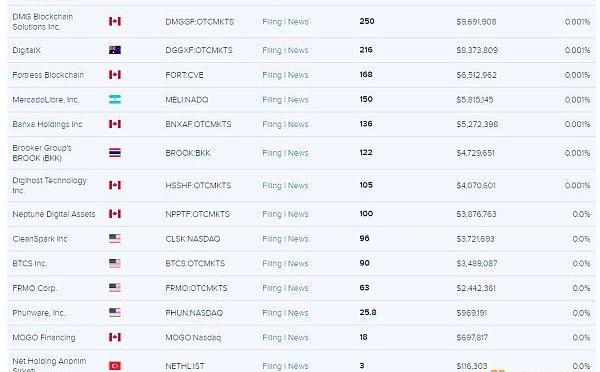Open the Filing link for Neptune Digital Assets
This screenshot has height=372, width=600.
pyautogui.click(x=272, y=214)
